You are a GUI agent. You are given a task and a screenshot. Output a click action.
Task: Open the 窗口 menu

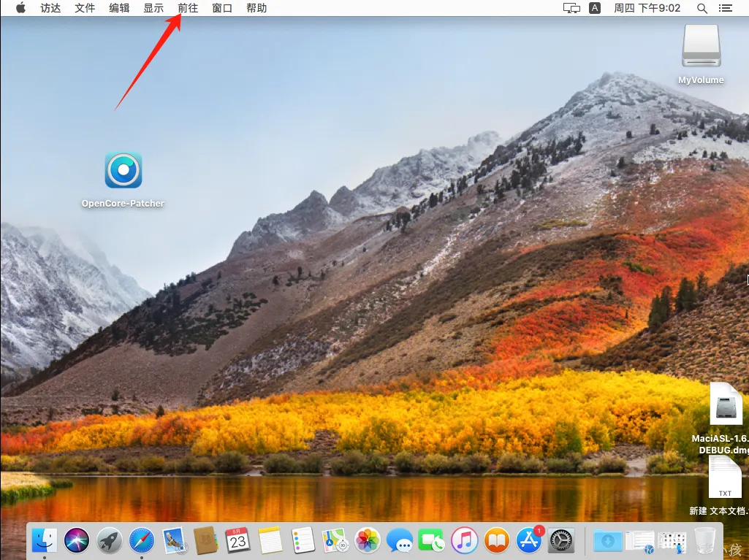click(x=222, y=8)
